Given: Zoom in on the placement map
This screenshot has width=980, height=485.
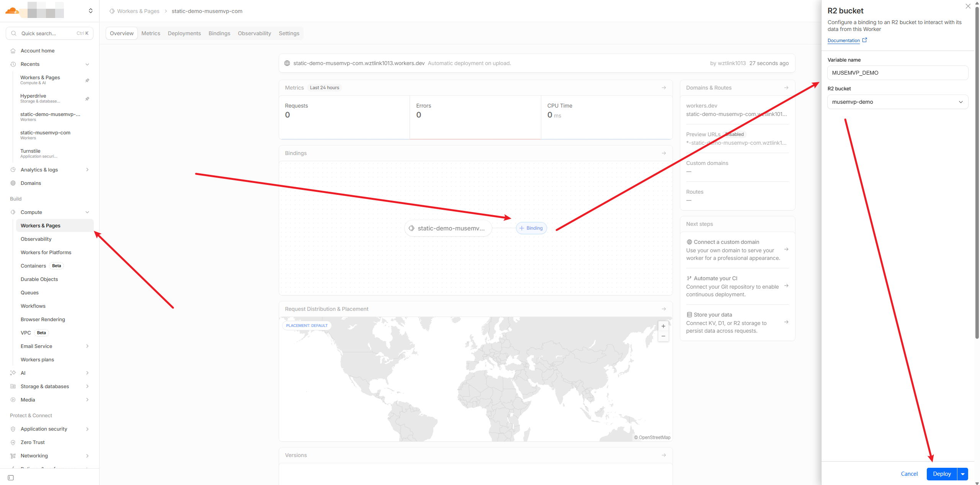Looking at the screenshot, I should tap(663, 326).
